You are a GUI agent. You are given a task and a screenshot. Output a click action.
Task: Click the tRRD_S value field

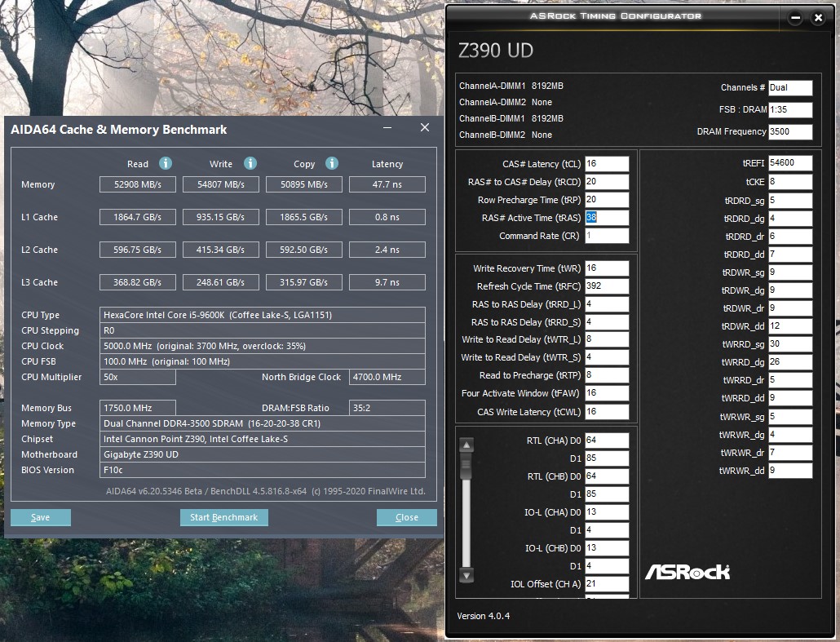[607, 322]
